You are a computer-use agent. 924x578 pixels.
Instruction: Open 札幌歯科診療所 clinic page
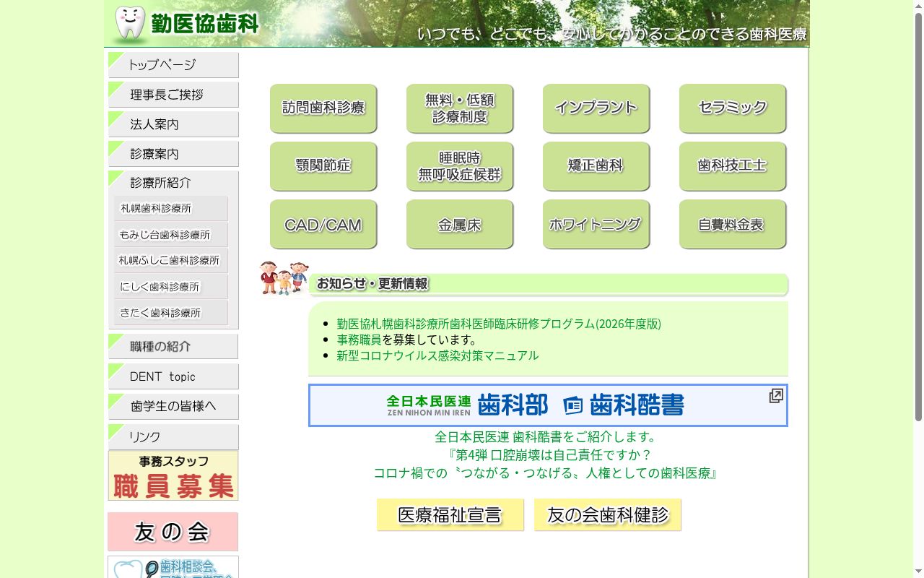171,209
